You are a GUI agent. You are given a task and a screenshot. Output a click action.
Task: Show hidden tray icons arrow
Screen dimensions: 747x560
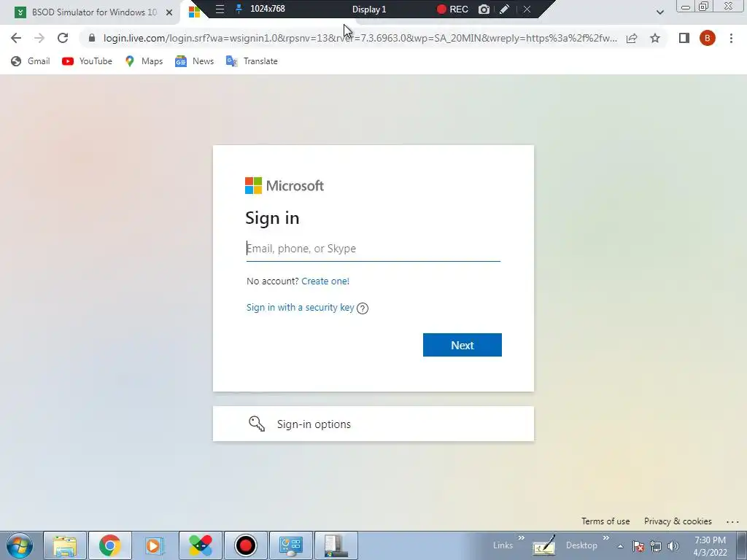(x=620, y=546)
